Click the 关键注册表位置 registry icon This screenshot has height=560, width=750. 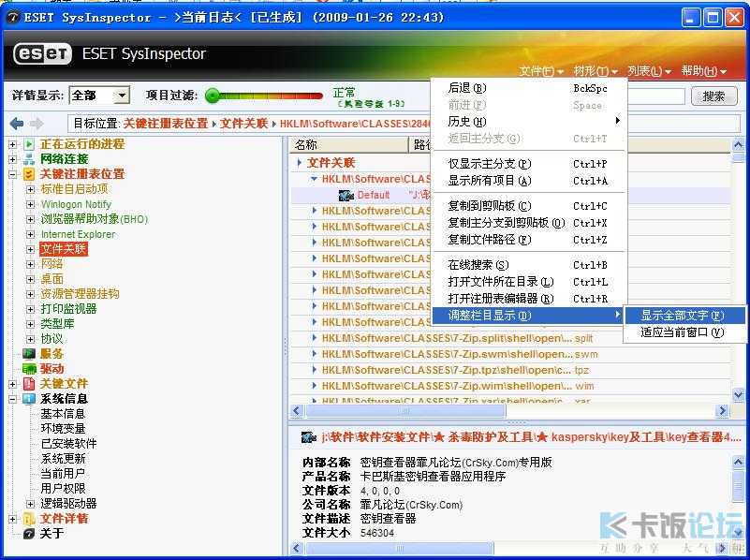point(29,174)
